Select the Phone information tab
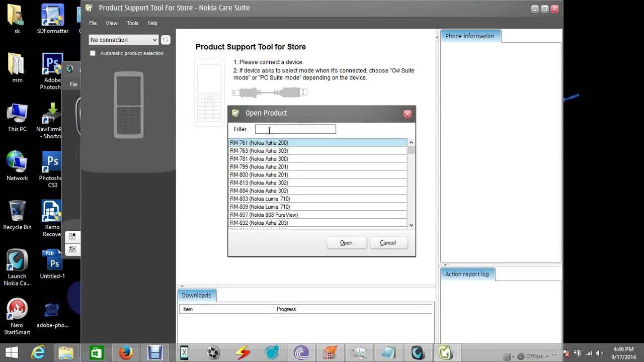Image resolution: width=644 pixels, height=362 pixels. (x=470, y=36)
